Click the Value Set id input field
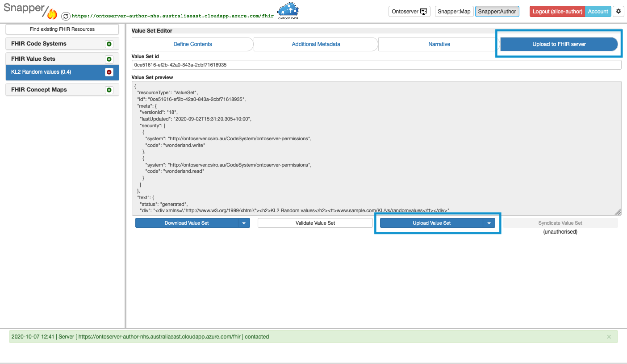 coord(376,65)
